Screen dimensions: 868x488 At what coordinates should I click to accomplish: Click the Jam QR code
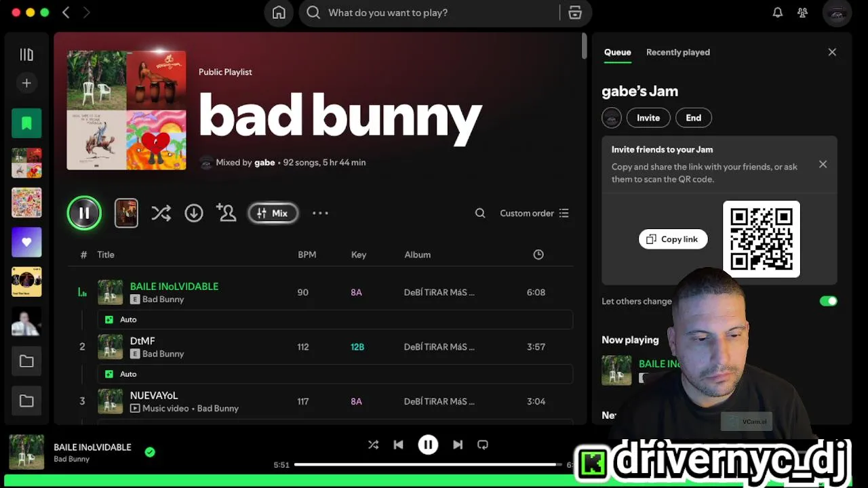[x=762, y=239]
